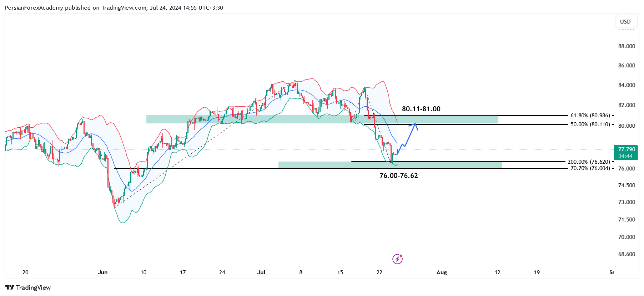Click the 84.000 price axis label
The width and height of the screenshot is (644, 296).
coord(627,85)
